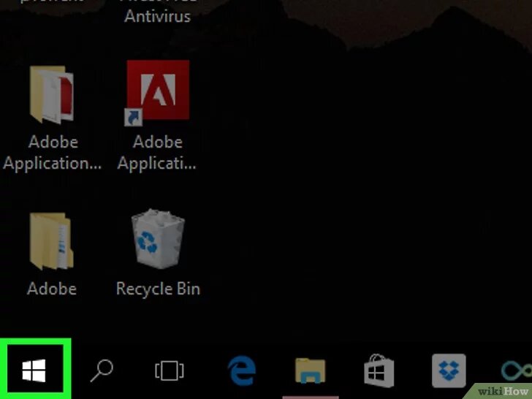
Task: Open the Arduino infinity icon on the taskbar
Action: [x=517, y=370]
